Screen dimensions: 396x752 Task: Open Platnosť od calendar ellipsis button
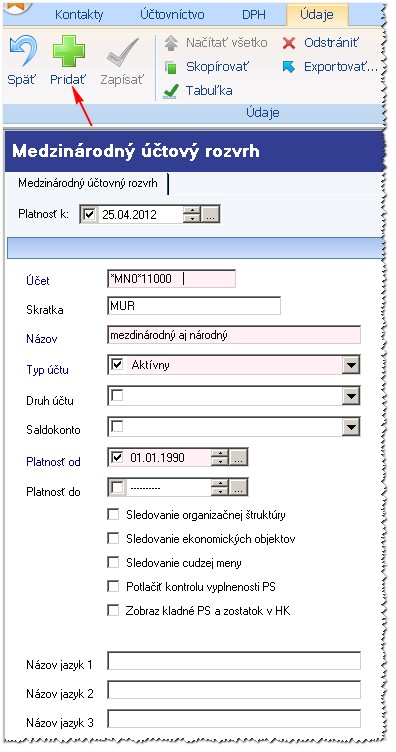[238, 458]
